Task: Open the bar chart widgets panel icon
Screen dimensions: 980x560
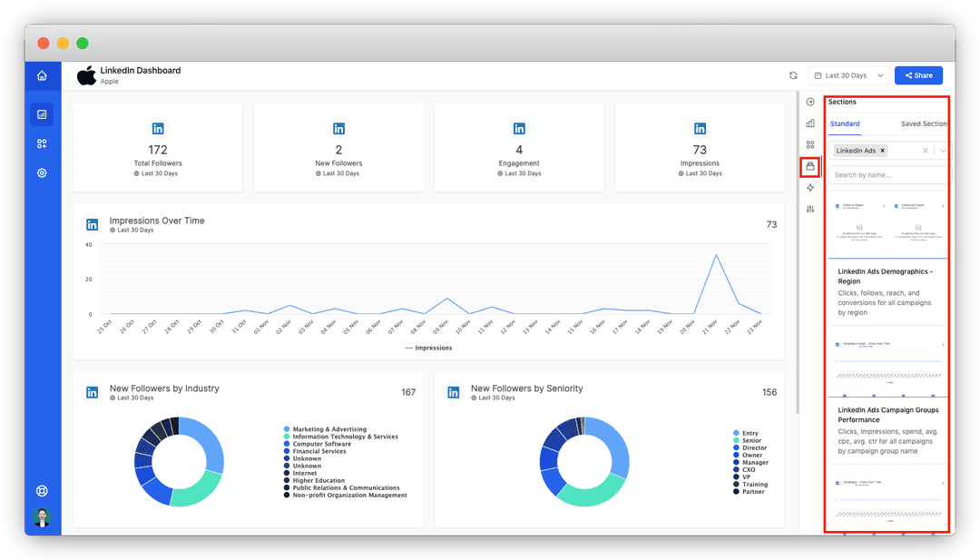Action: coord(810,123)
